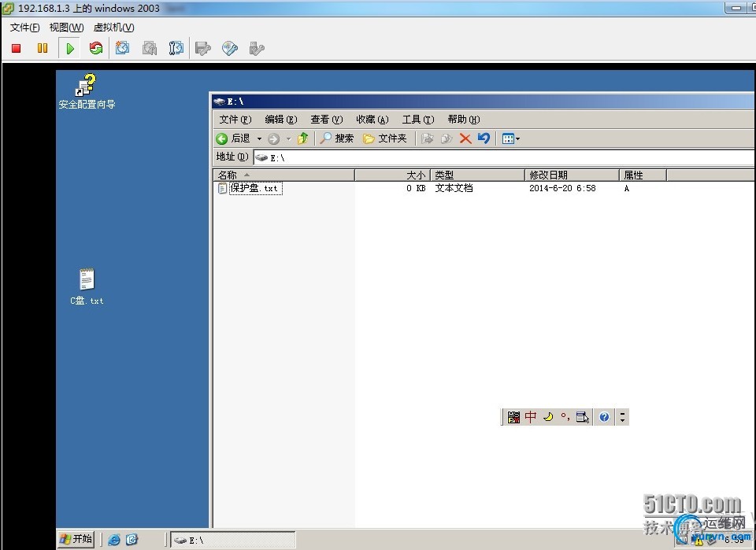Toggle the half-moon full/half width icon
The height and width of the screenshot is (550, 756).
(548, 416)
